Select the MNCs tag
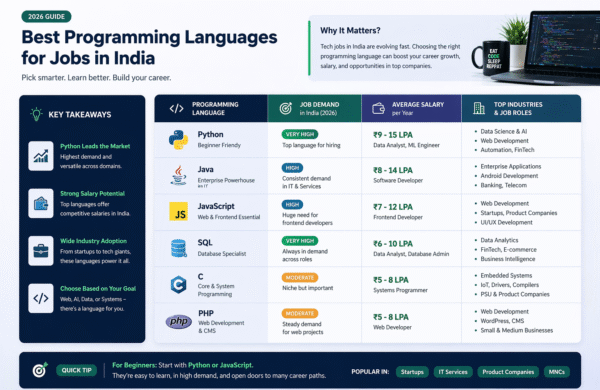600x390 pixels. (x=557, y=372)
